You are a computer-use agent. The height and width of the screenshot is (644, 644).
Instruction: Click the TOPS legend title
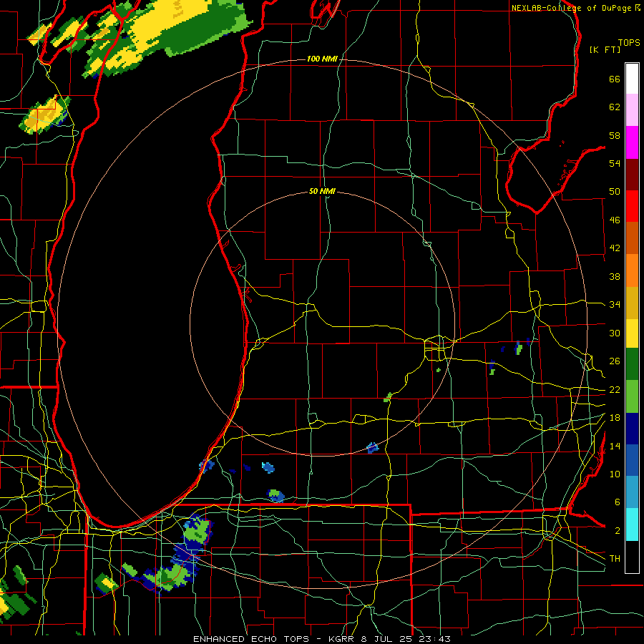(x=629, y=42)
